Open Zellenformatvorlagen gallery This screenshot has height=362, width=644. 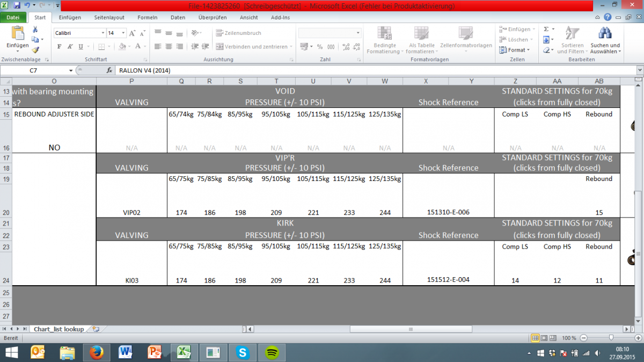[x=466, y=40]
